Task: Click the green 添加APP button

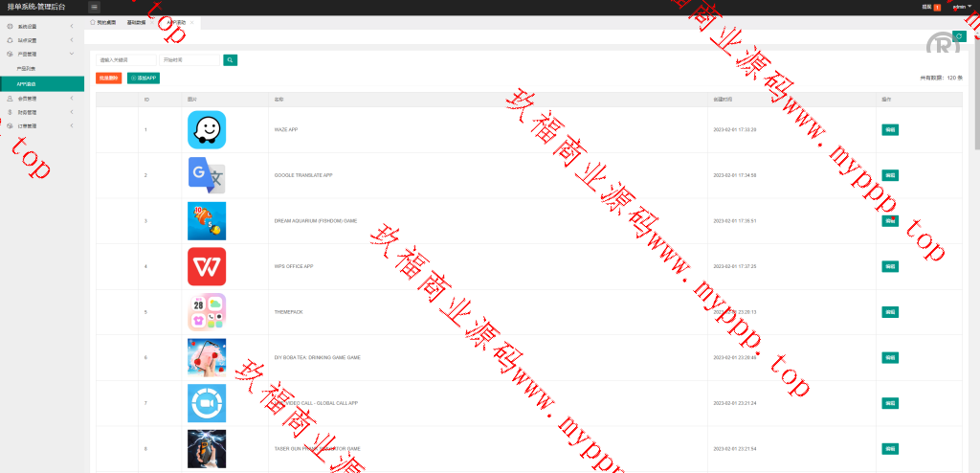Action: click(x=144, y=78)
